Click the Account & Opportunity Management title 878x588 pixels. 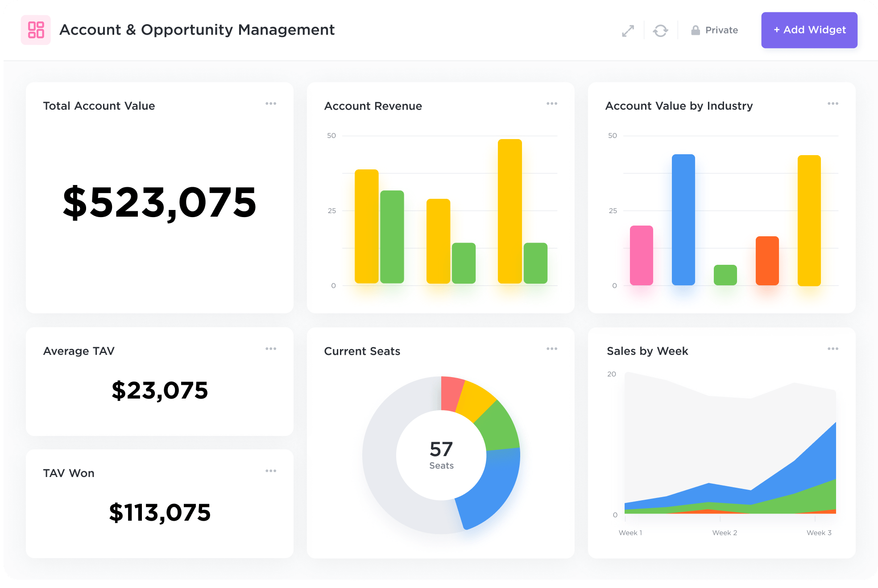pos(197,30)
